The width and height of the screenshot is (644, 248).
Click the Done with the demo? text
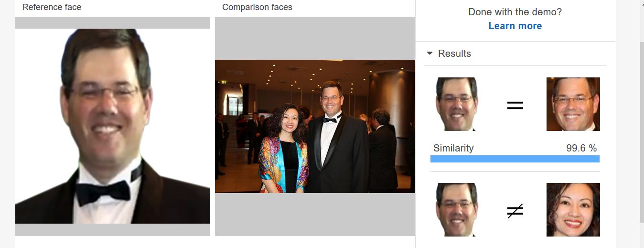(x=515, y=12)
